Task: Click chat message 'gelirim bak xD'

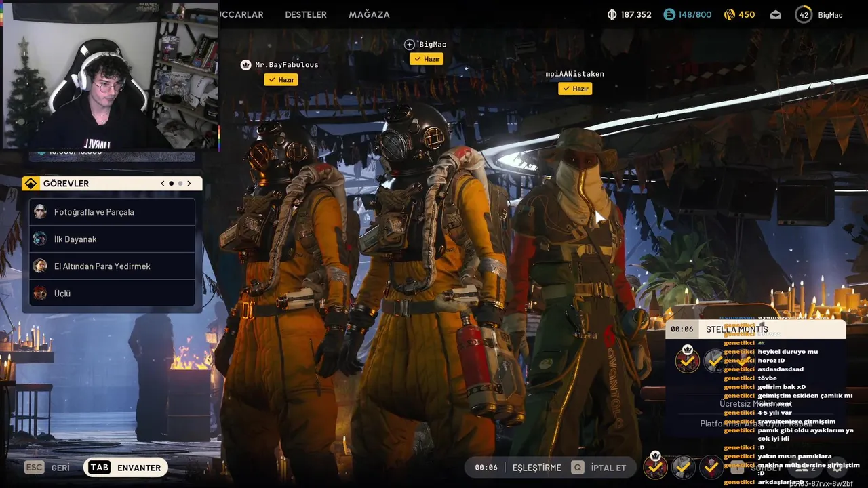Action: (x=782, y=387)
